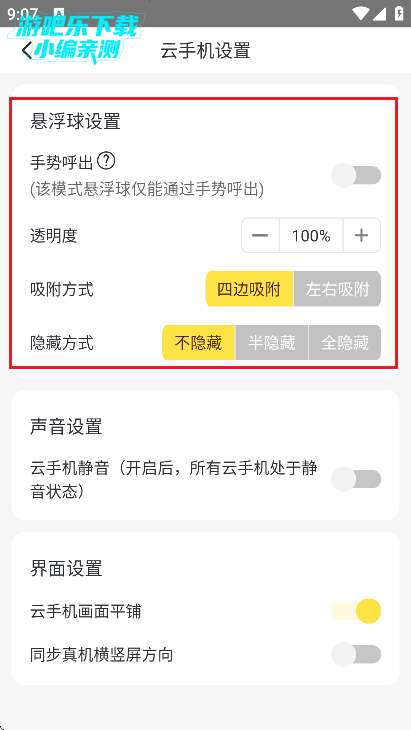The image size is (411, 730).
Task: Disable 云手机画面平铺 toggle
Action: coord(356,611)
